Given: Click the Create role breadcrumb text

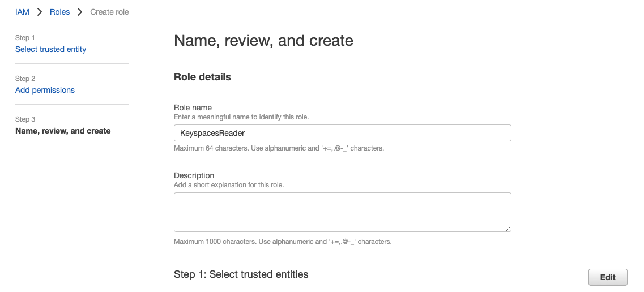Looking at the screenshot, I should (x=109, y=12).
